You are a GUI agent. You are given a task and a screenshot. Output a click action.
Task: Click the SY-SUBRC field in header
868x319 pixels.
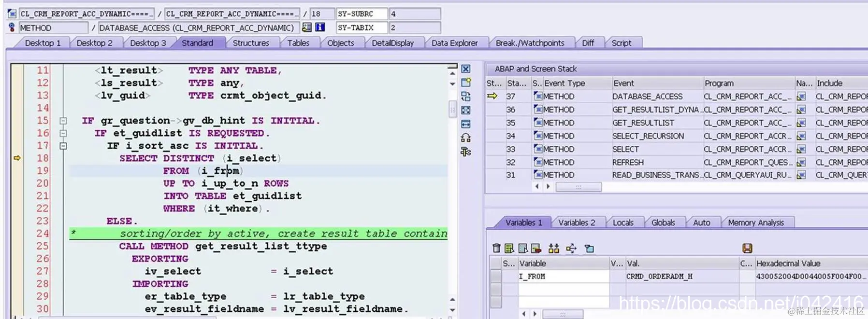pyautogui.click(x=362, y=14)
